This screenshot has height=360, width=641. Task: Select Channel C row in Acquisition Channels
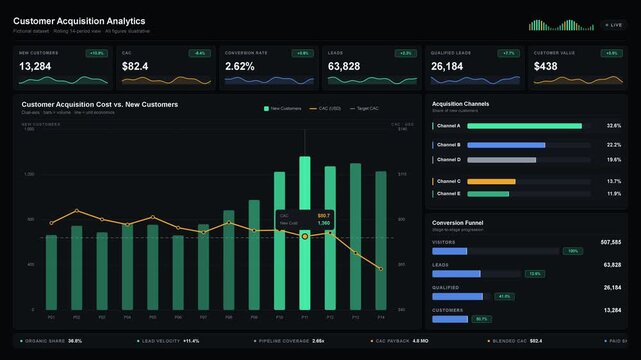click(527, 181)
